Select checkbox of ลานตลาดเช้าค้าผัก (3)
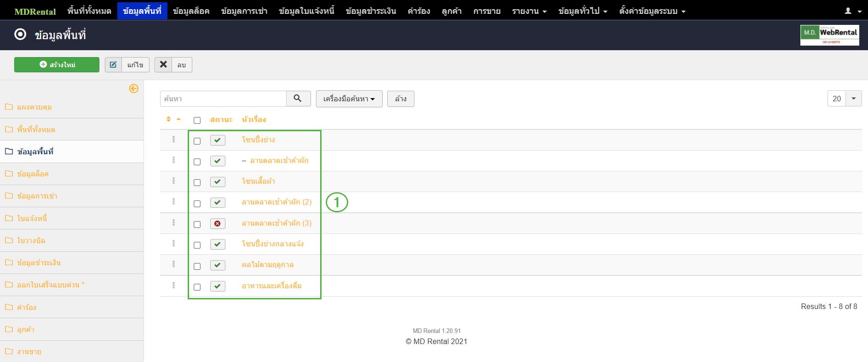868x362 pixels. (x=197, y=224)
